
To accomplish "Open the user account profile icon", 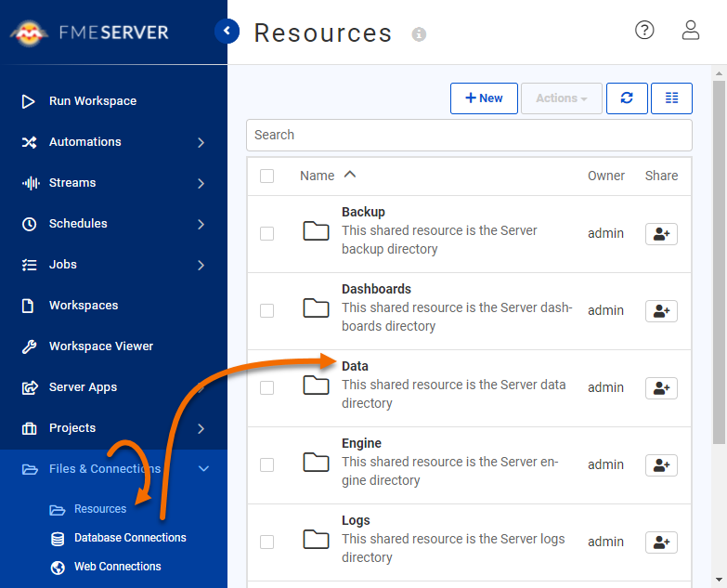I will pyautogui.click(x=690, y=30).
